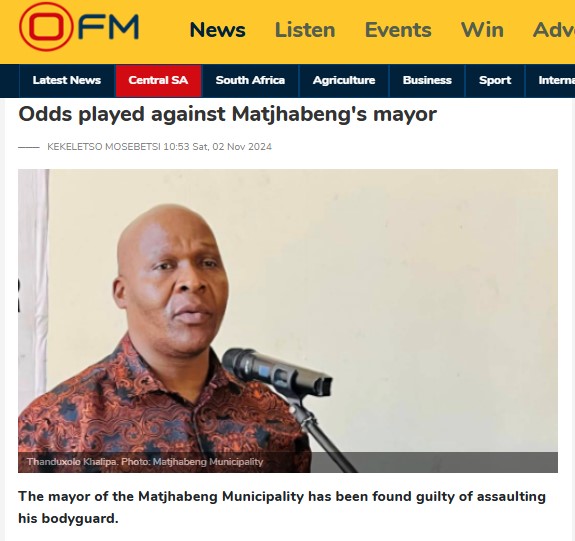Click the article summary paragraph
This screenshot has width=575, height=541.
point(282,507)
